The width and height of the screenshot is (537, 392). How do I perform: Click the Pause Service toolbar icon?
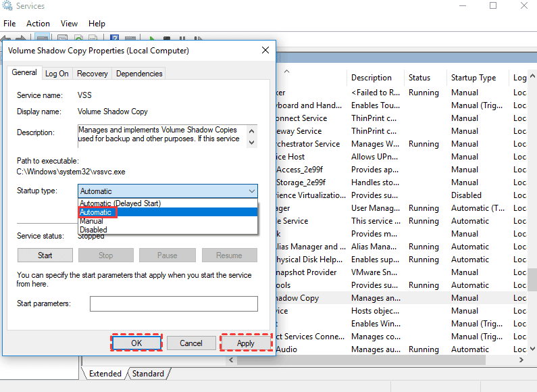coord(181,40)
